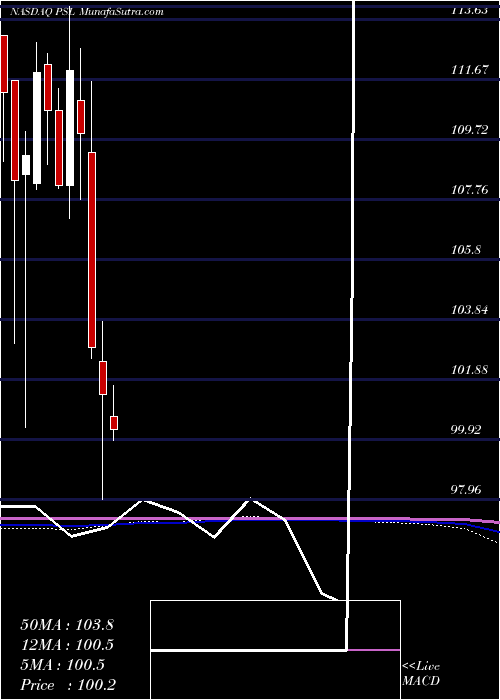Click the 50MA : 103.8 readout

click(67, 625)
